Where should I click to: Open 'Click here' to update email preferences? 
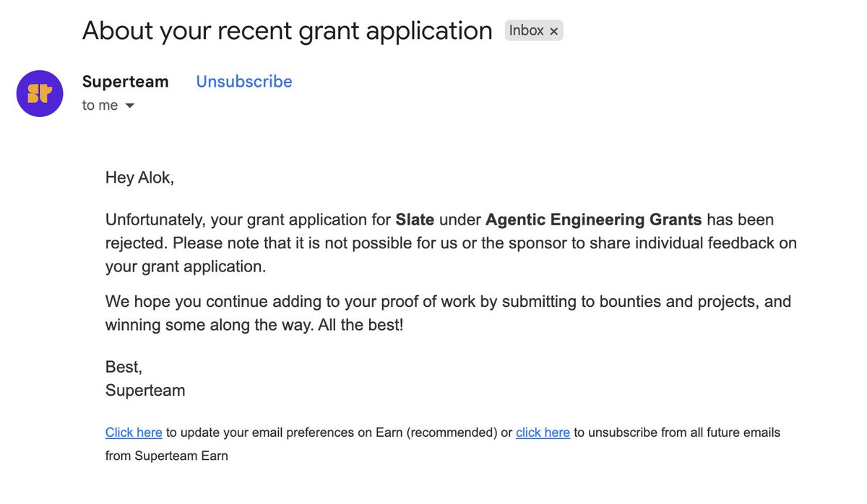click(x=134, y=433)
